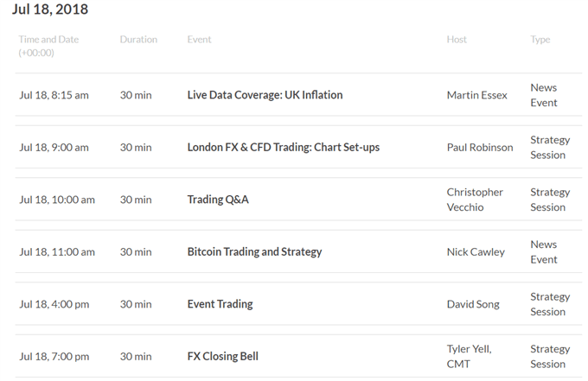This screenshot has width=588, height=381.
Task: Select the Jul 18, 8:15 am time cell
Action: 54,95
